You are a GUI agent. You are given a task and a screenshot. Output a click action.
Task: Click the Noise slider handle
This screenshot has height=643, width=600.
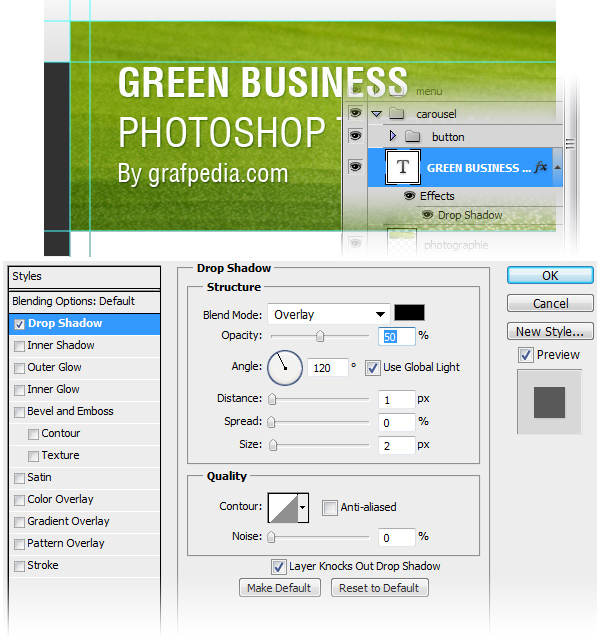click(x=271, y=537)
